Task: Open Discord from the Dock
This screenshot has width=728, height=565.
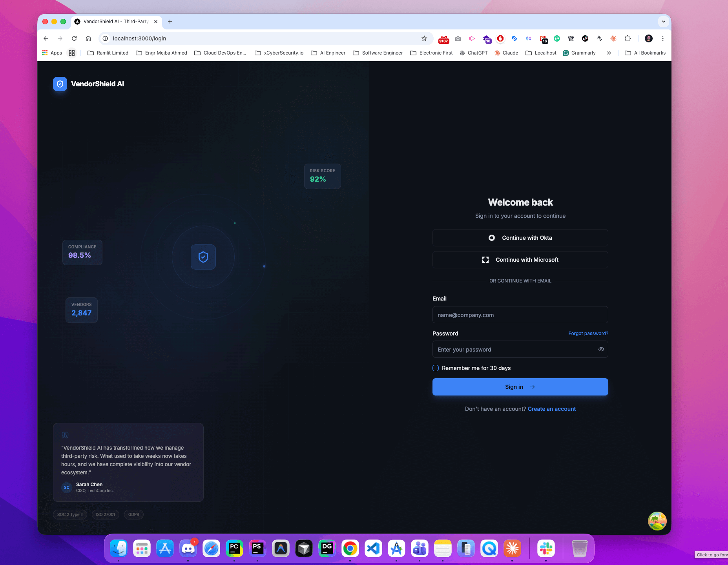Action: point(188,548)
